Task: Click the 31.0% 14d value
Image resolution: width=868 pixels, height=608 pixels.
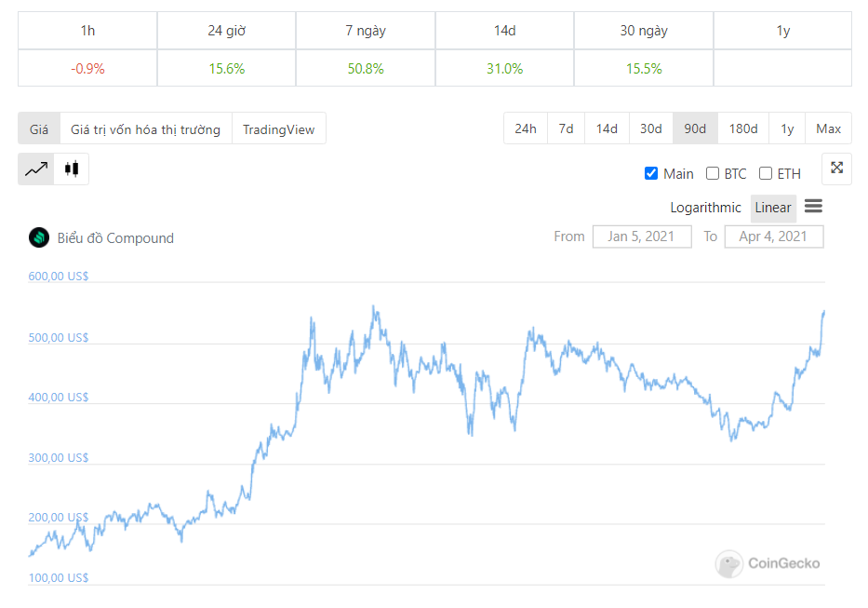Action: click(504, 69)
